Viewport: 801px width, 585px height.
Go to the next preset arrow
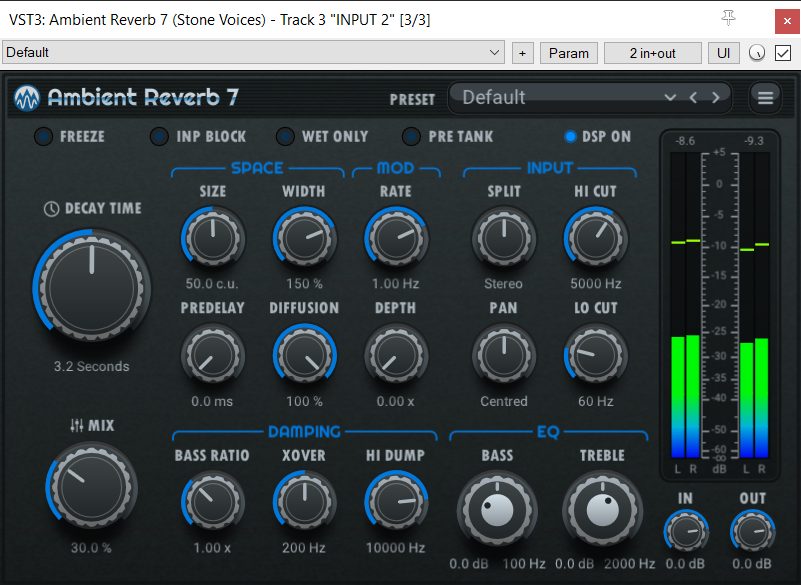[x=716, y=97]
